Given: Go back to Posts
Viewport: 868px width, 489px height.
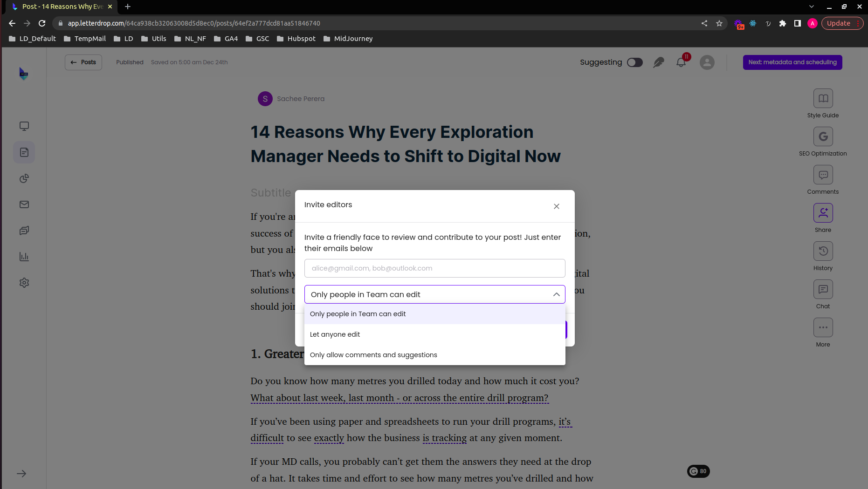Looking at the screenshot, I should [x=83, y=62].
